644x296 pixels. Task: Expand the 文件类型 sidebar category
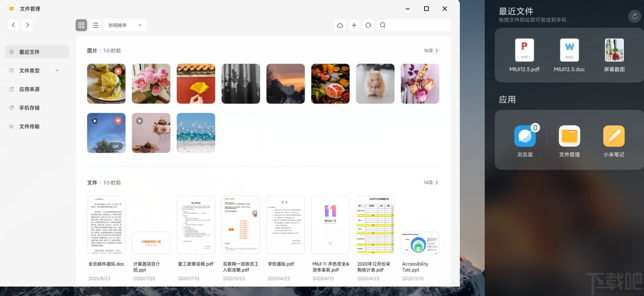(56, 70)
